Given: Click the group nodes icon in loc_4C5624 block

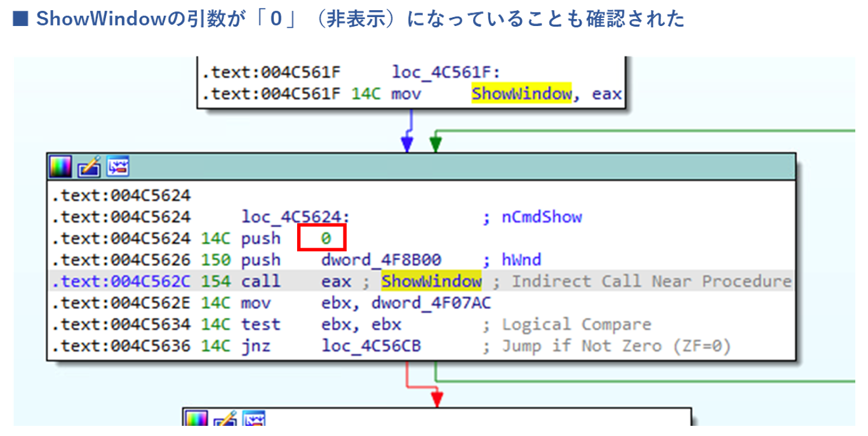Looking at the screenshot, I should click(x=118, y=167).
